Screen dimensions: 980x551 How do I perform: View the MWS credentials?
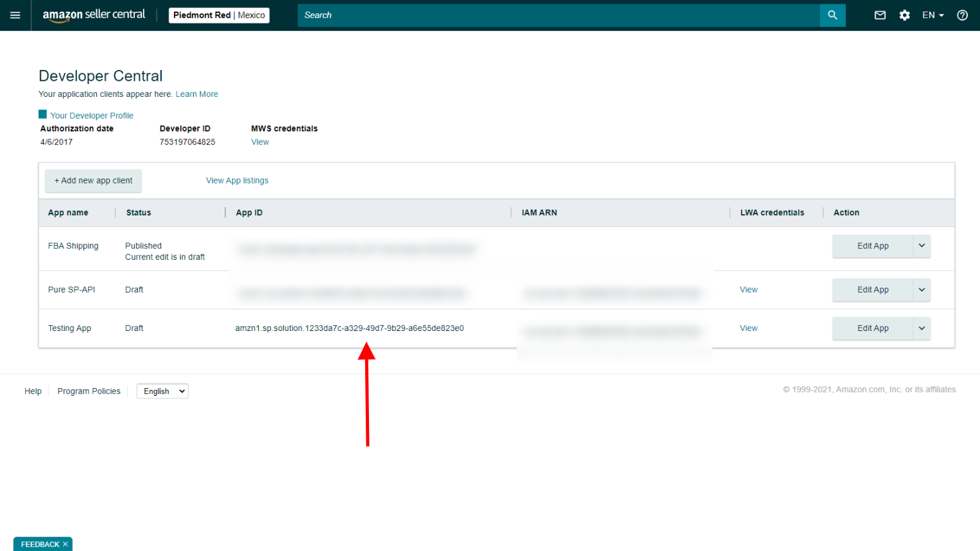coord(260,142)
